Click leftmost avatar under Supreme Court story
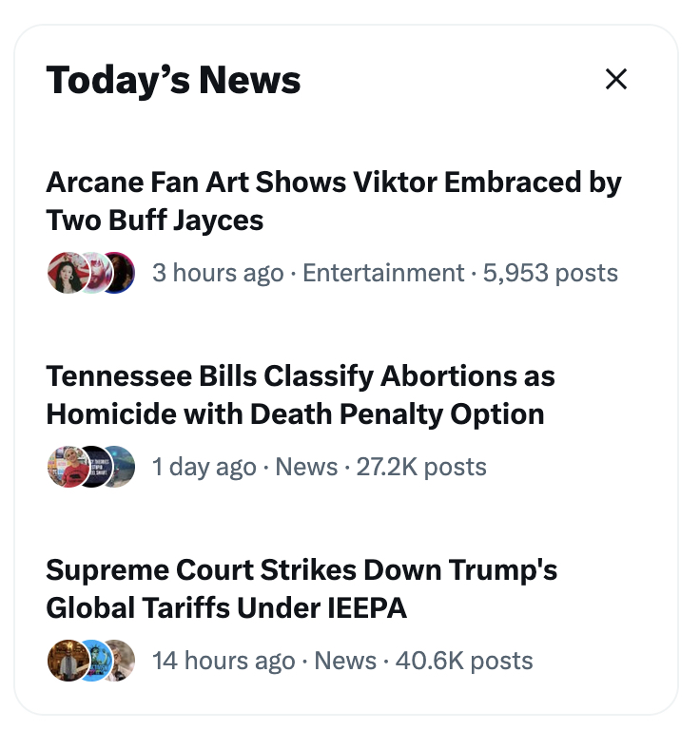700x730 pixels. coord(64,662)
